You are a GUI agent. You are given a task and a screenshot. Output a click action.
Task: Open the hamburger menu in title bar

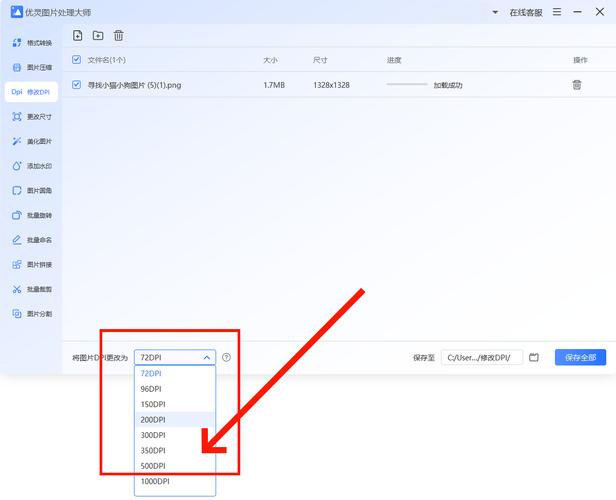[x=557, y=12]
